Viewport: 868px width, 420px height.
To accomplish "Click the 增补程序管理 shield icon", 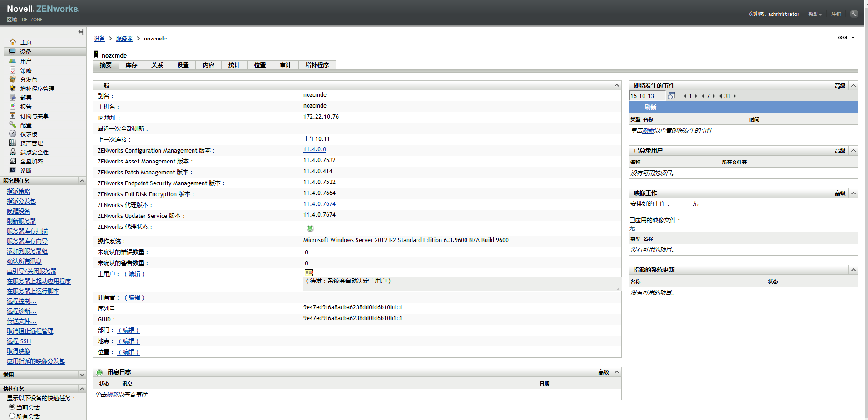I will tap(13, 89).
